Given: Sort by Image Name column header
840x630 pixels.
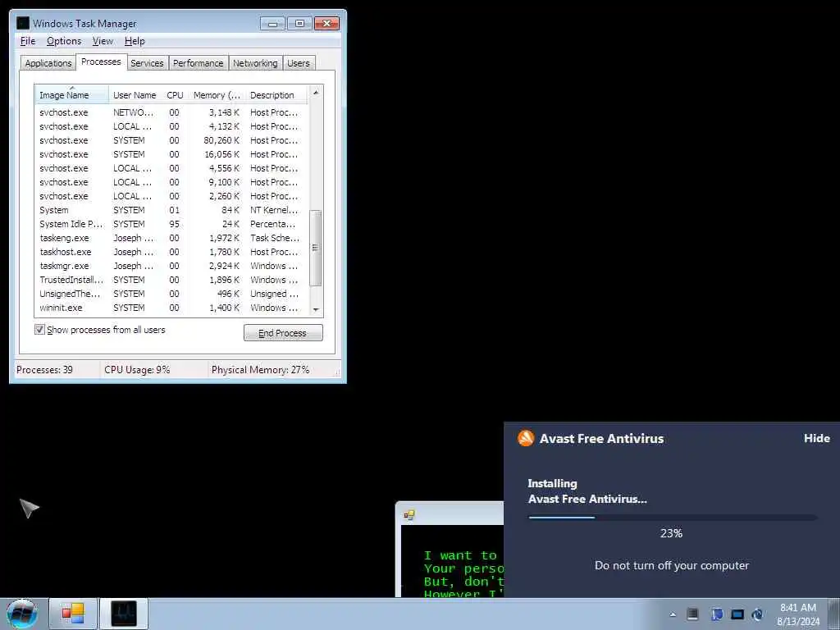Looking at the screenshot, I should point(72,95).
